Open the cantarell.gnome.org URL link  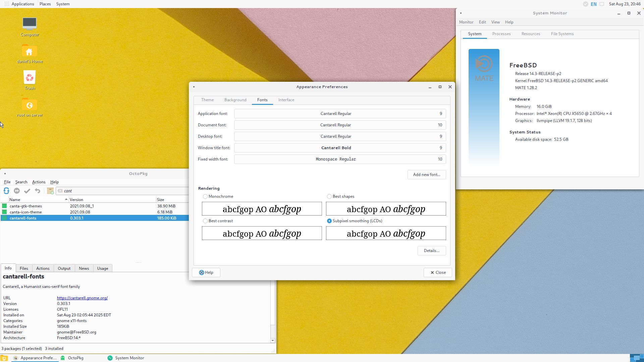point(82,298)
